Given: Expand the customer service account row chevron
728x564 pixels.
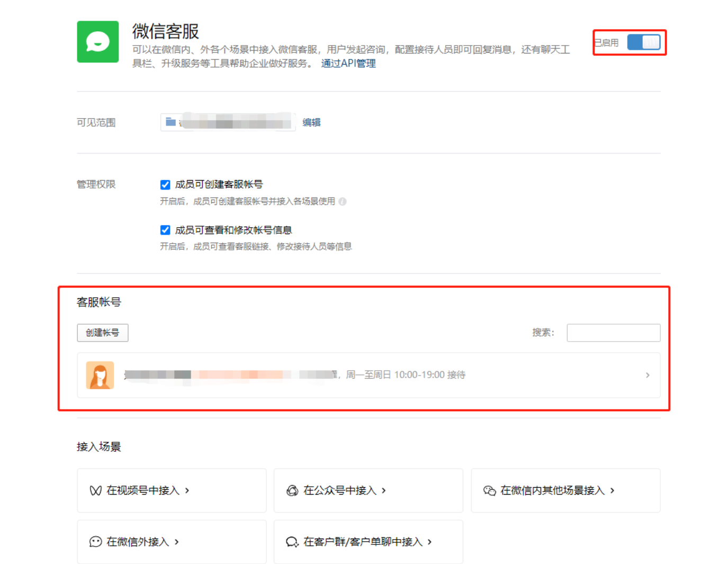Looking at the screenshot, I should tap(647, 375).
